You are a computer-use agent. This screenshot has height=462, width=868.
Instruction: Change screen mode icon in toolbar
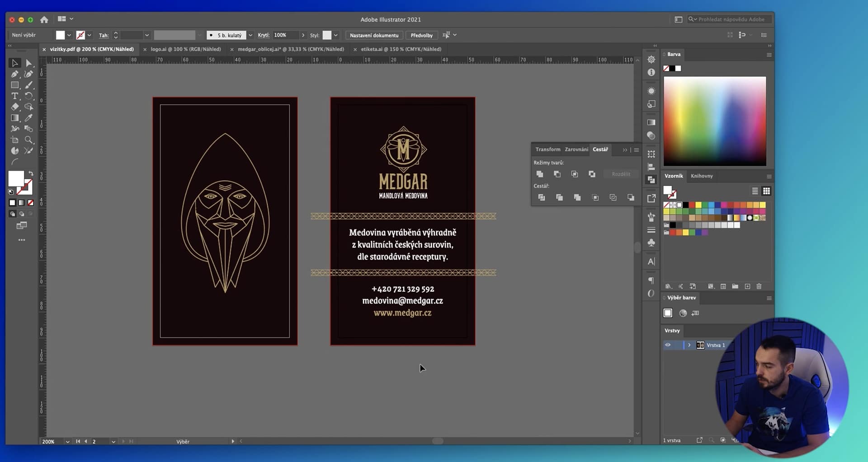(22, 225)
